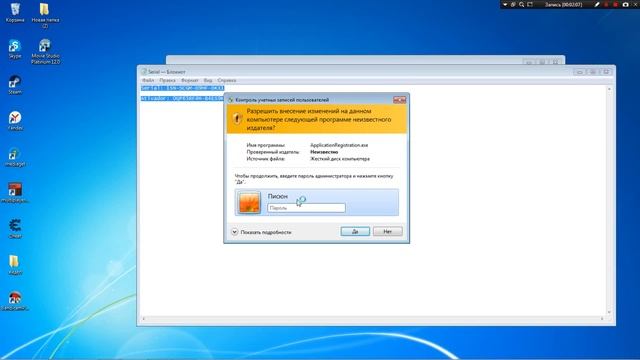
Task: Maximize the Notepad window
Action: pos(593,72)
